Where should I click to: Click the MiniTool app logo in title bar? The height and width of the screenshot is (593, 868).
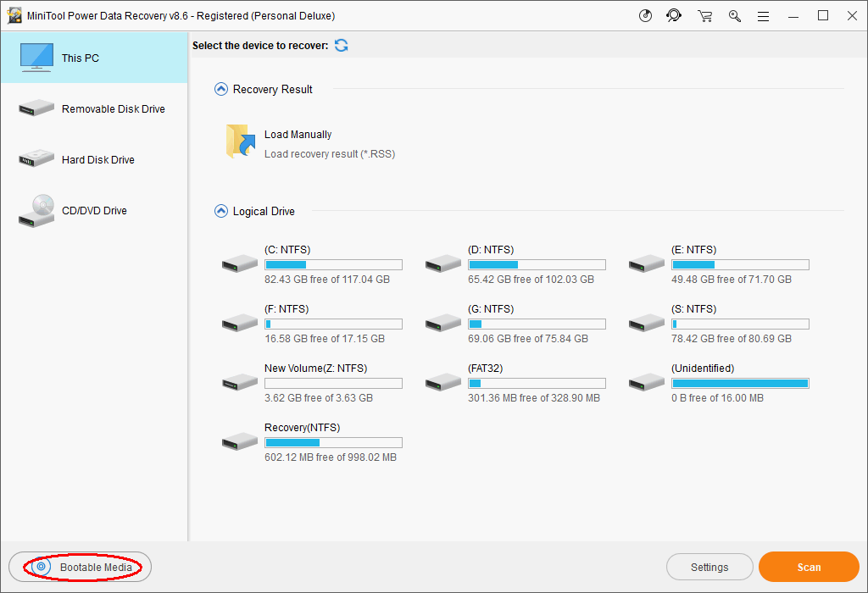tap(14, 15)
